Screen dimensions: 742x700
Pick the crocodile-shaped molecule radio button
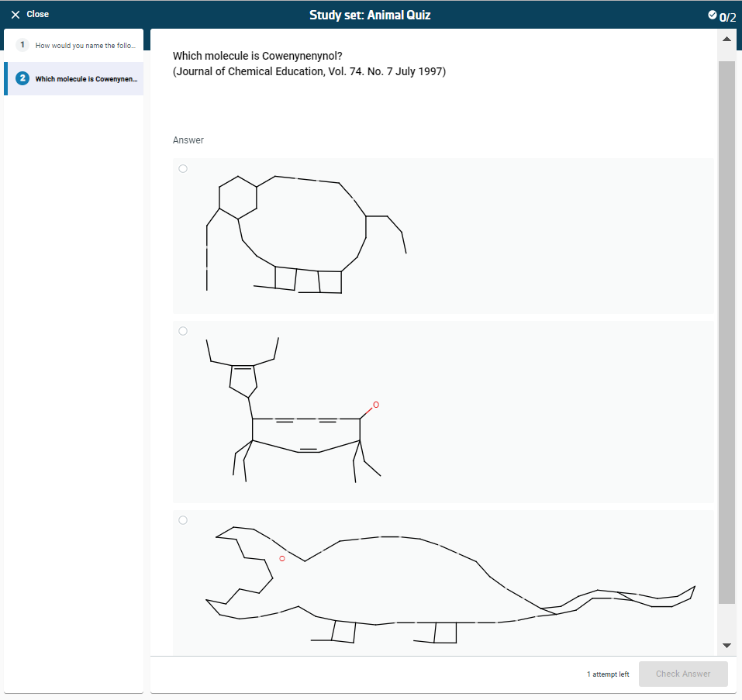(183, 520)
